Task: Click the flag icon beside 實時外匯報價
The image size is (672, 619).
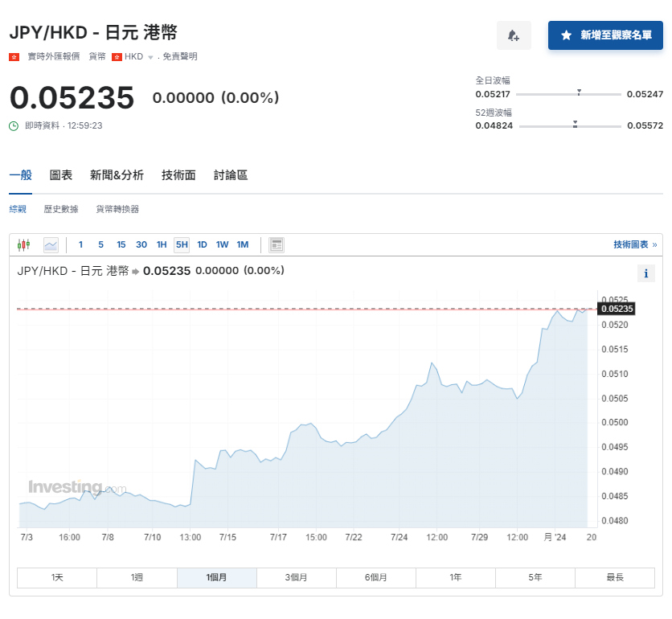Action: click(13, 56)
